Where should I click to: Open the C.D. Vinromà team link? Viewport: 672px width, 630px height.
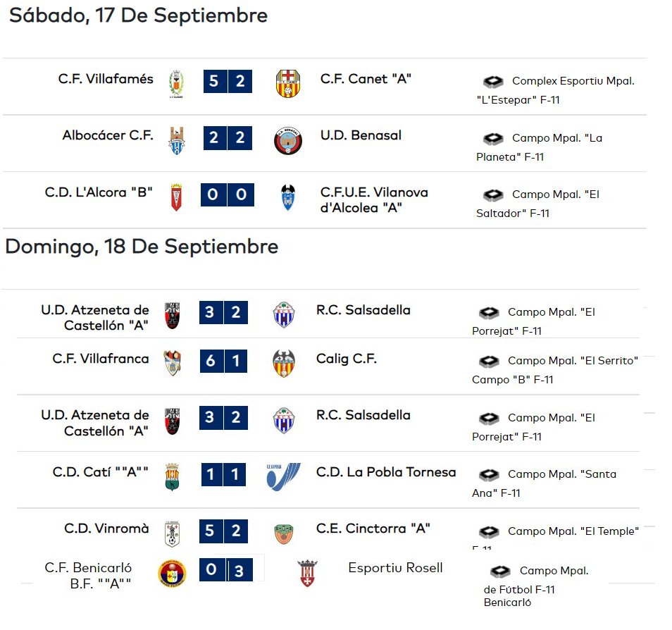pyautogui.click(x=106, y=529)
